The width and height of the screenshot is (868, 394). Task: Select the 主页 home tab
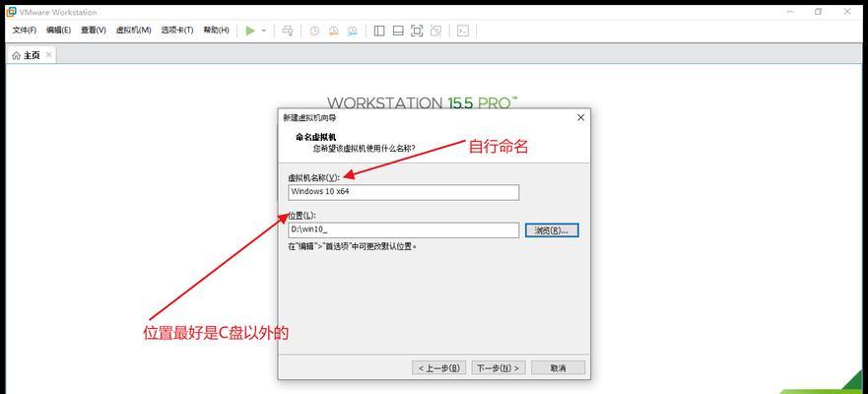[32, 55]
